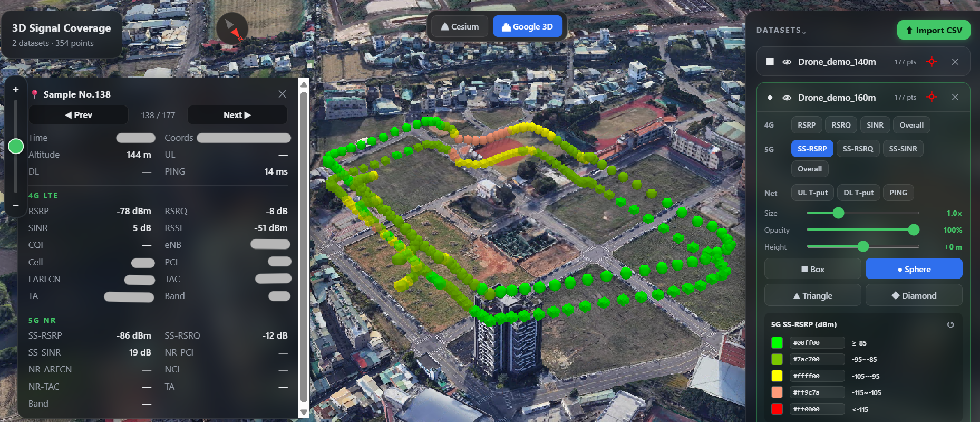The width and height of the screenshot is (980, 422).
Task: Switch the map to Cesium view
Action: point(460,26)
